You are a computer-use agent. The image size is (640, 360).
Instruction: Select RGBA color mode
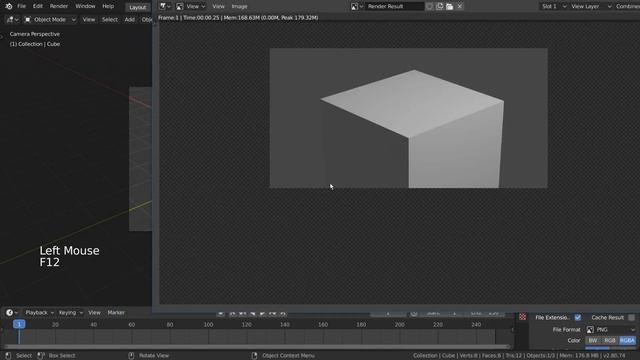tap(627, 340)
